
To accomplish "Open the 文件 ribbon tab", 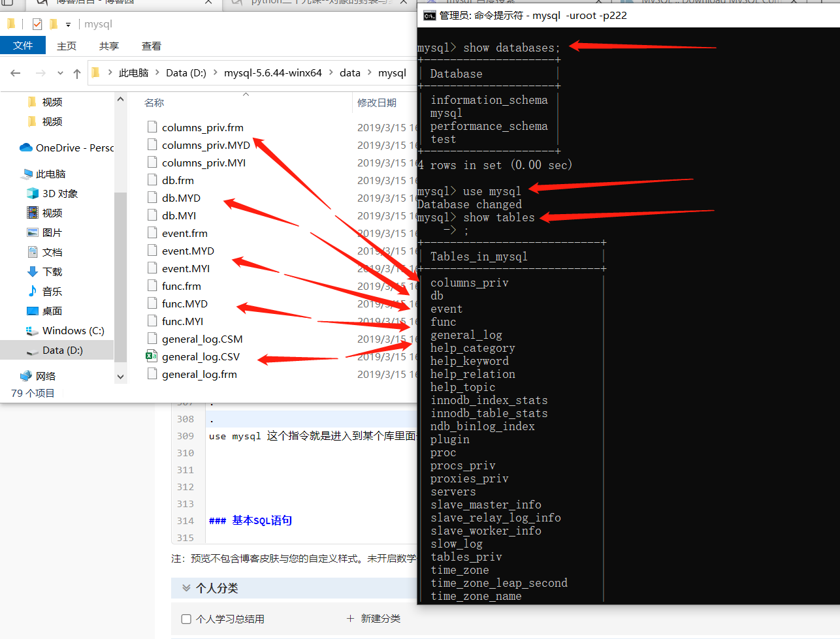I will point(23,45).
